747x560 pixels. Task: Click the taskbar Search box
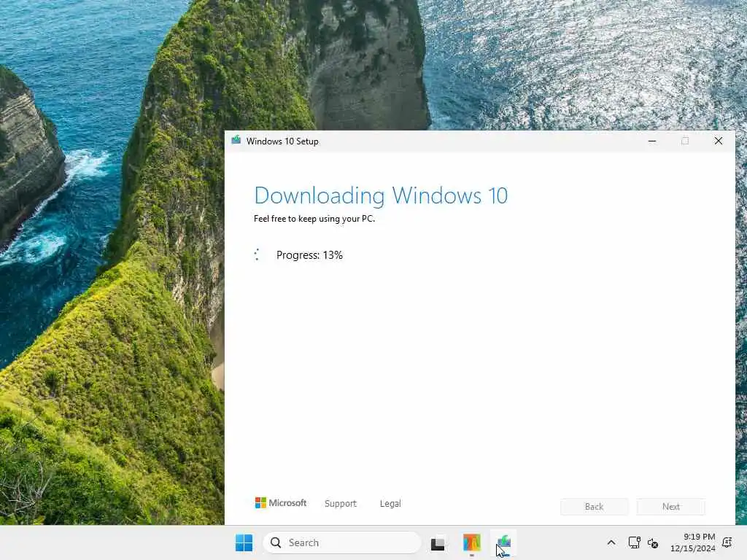point(342,542)
